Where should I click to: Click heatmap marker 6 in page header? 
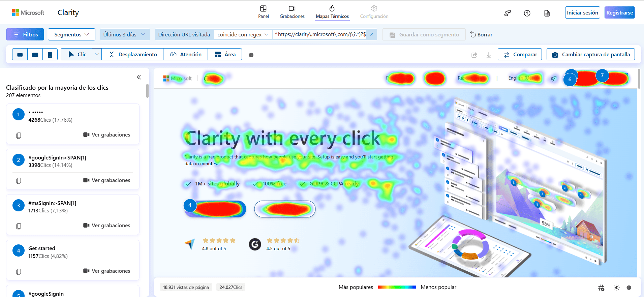(x=570, y=80)
